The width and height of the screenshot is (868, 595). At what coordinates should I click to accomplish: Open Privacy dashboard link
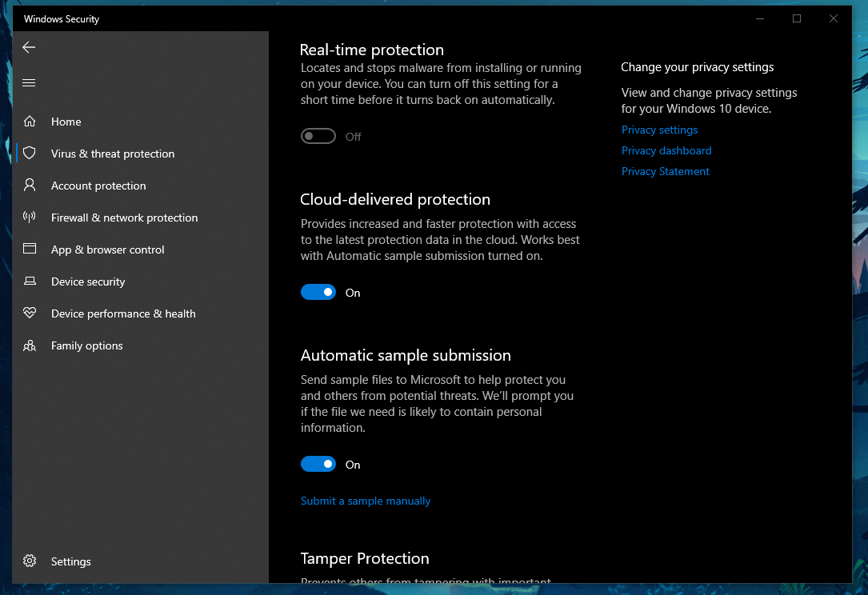coord(666,150)
